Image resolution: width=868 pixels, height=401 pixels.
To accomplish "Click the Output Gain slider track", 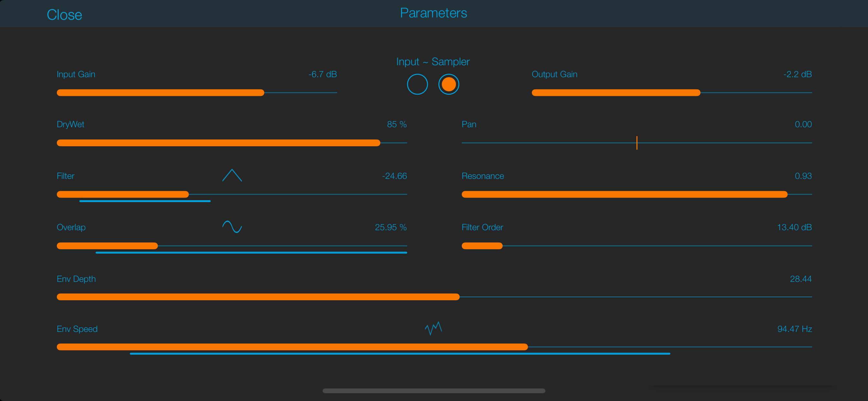I will (672, 93).
